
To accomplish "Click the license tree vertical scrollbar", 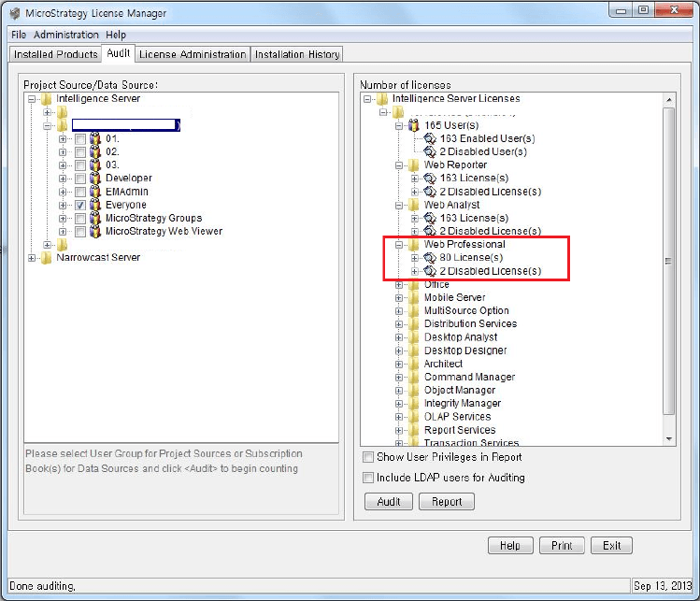I will (668, 262).
